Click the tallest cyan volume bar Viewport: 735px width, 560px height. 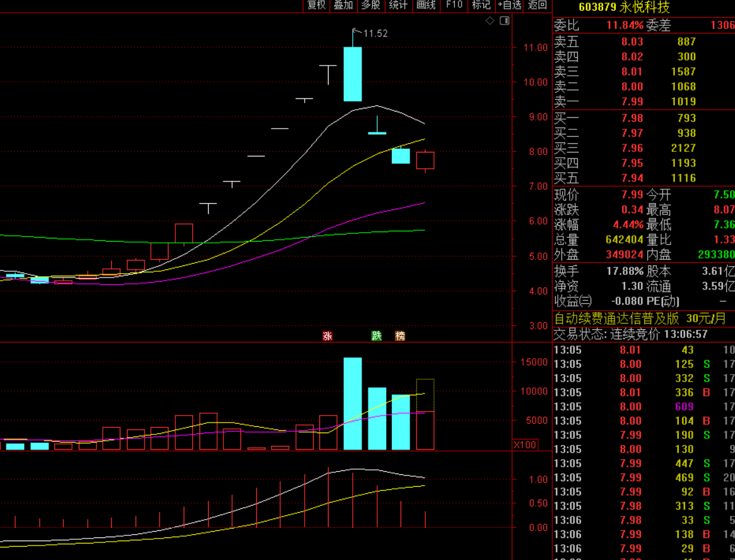point(353,404)
